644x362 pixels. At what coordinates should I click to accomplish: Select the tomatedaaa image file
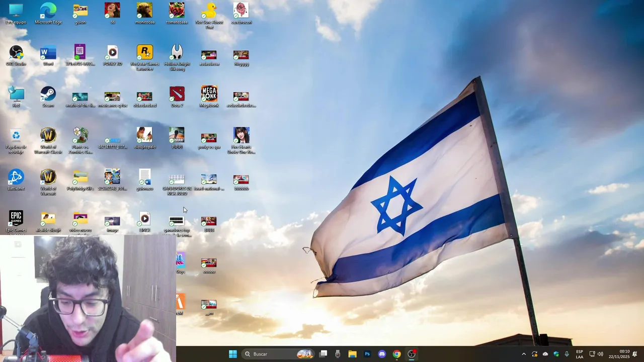pos(177,14)
